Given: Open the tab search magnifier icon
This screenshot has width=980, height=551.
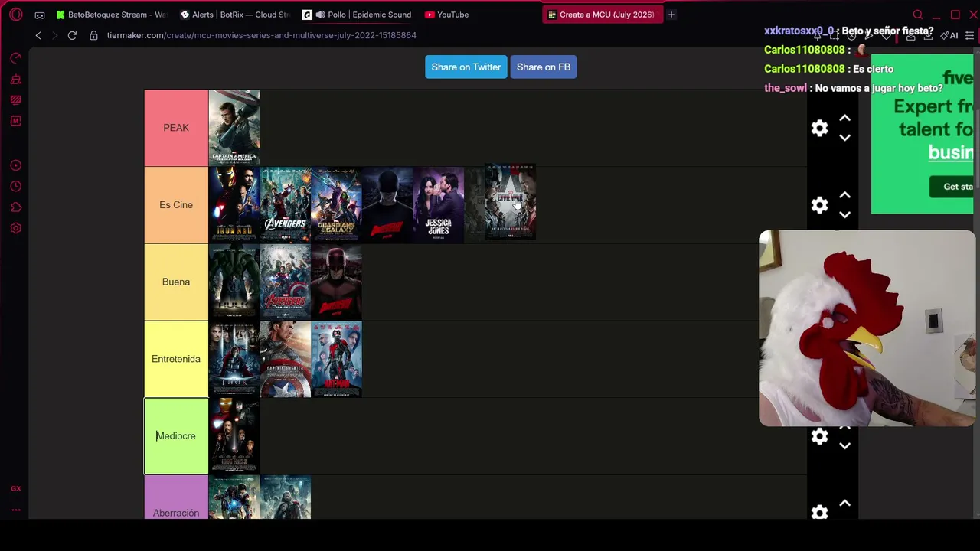Looking at the screenshot, I should click(918, 15).
